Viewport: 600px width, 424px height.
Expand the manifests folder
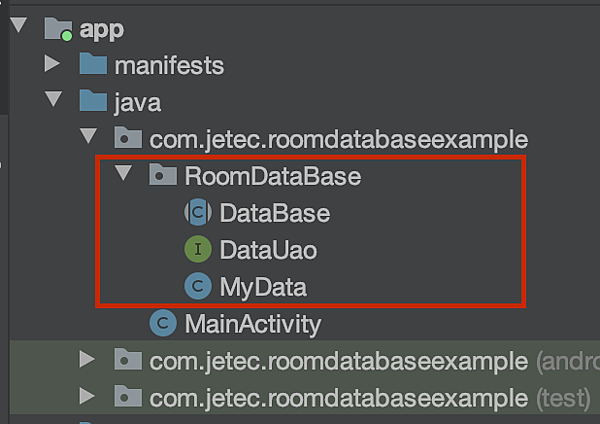52,64
